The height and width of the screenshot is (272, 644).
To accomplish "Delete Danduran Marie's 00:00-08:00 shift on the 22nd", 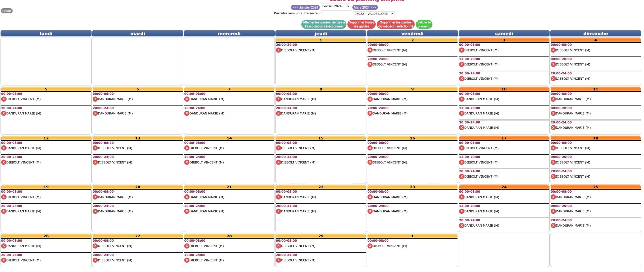I will coord(278,197).
